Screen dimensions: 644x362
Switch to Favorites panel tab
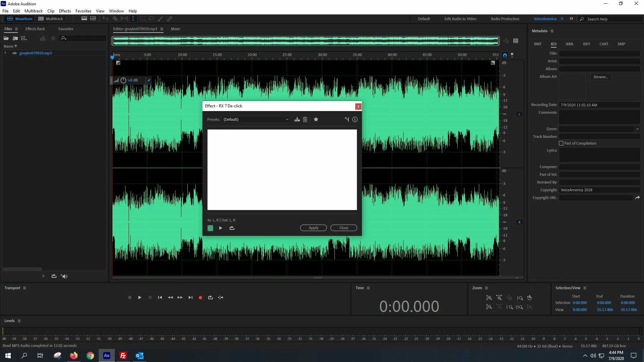click(x=66, y=29)
